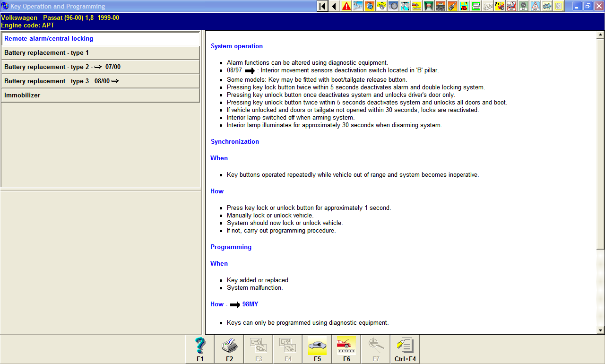
Task: Click the "System malfunction." bullet
Action: click(x=255, y=288)
